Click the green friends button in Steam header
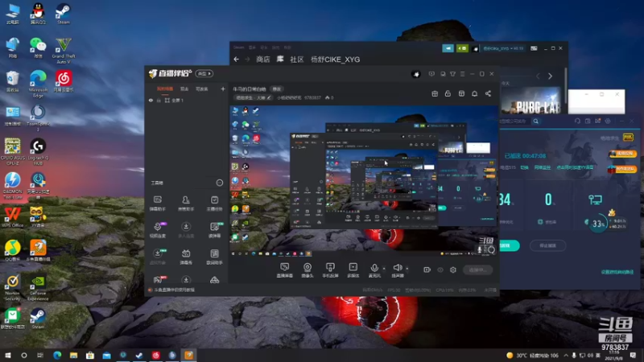Image resolution: width=644 pixels, height=362 pixels. point(462,48)
